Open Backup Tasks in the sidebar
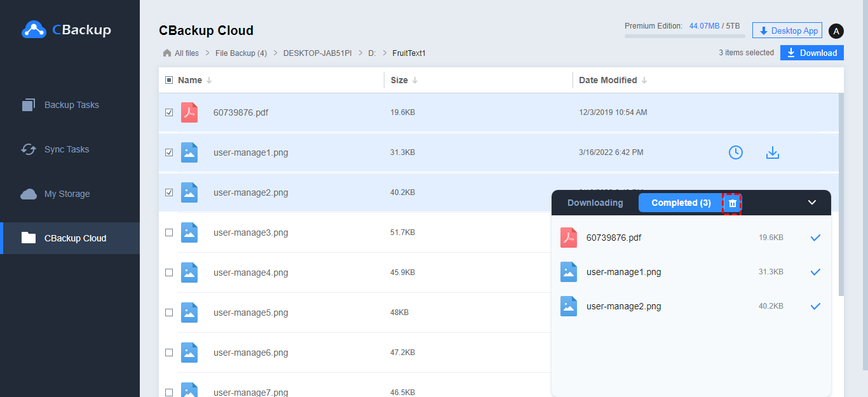Screen dimensions: 868x397 click(71, 105)
